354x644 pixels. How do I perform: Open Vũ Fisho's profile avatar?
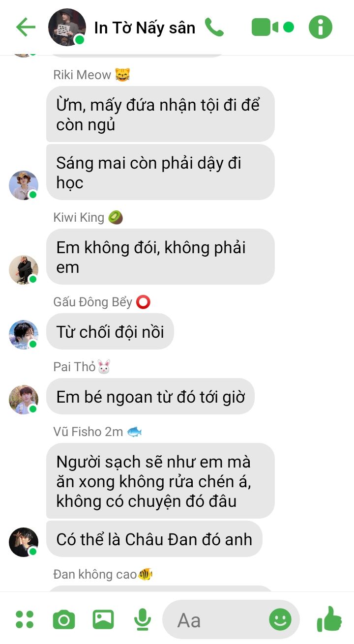[x=24, y=542]
